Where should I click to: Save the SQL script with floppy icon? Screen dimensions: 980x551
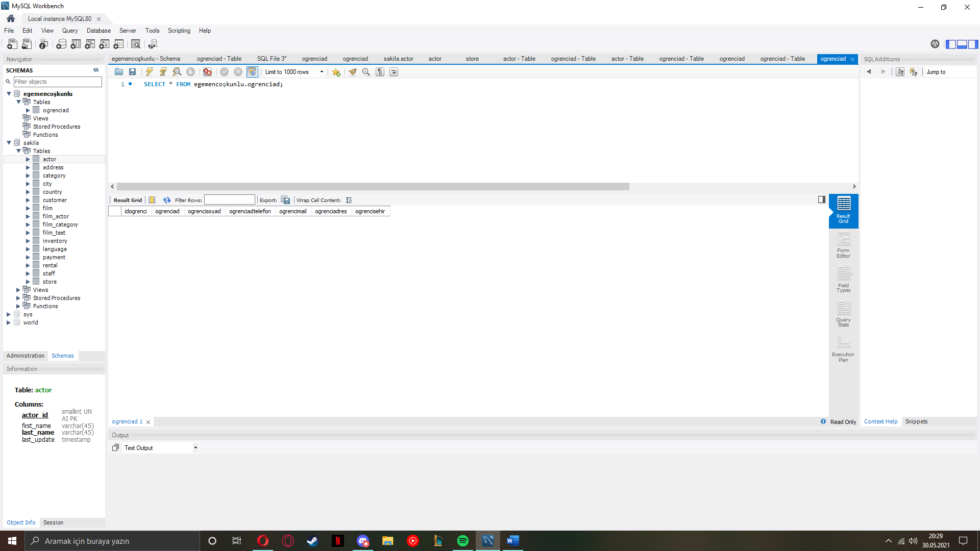click(x=133, y=72)
